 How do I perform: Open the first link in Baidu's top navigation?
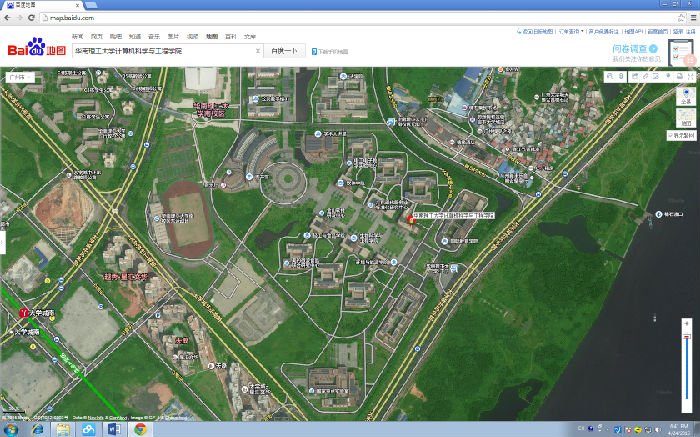[x=77, y=35]
